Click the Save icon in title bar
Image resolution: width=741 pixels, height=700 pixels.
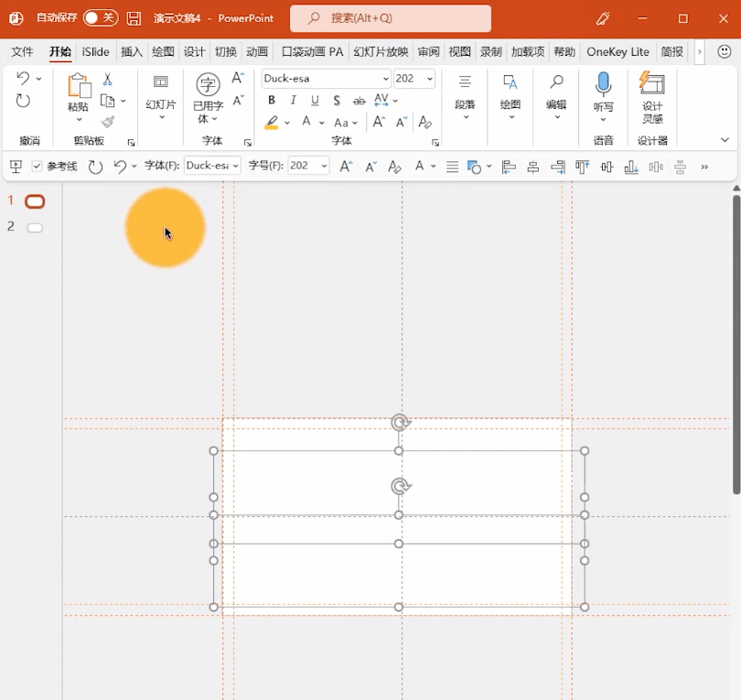pyautogui.click(x=134, y=18)
